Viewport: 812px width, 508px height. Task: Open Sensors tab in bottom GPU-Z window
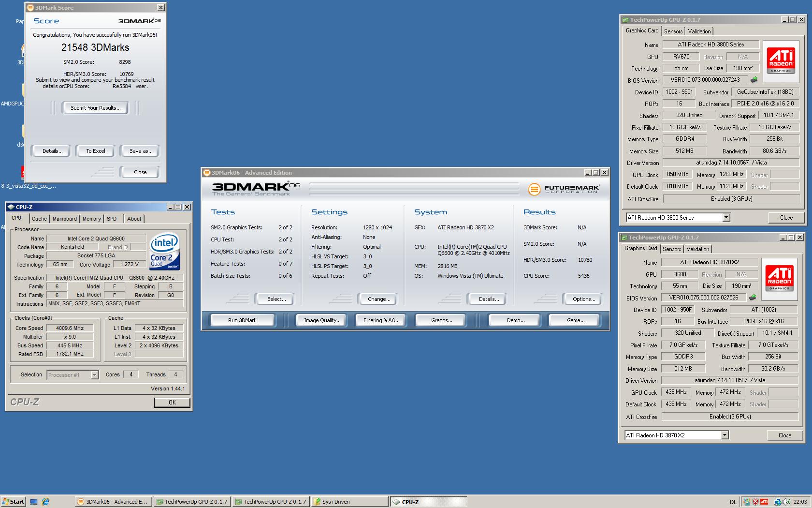[x=672, y=249]
